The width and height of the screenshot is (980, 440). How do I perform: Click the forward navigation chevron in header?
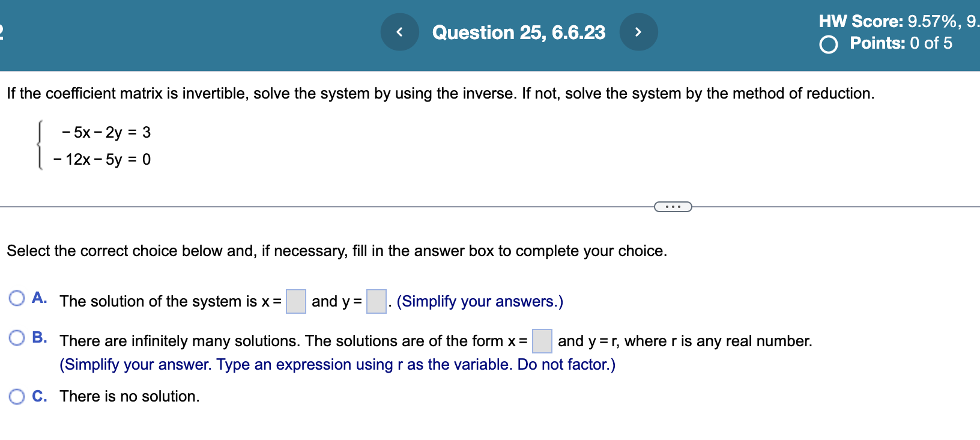pyautogui.click(x=639, y=32)
